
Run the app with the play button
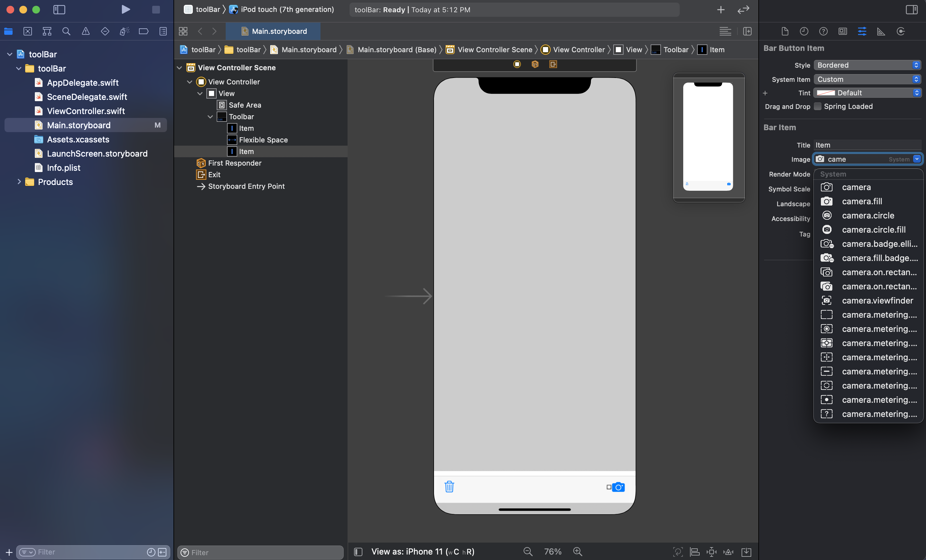126,10
